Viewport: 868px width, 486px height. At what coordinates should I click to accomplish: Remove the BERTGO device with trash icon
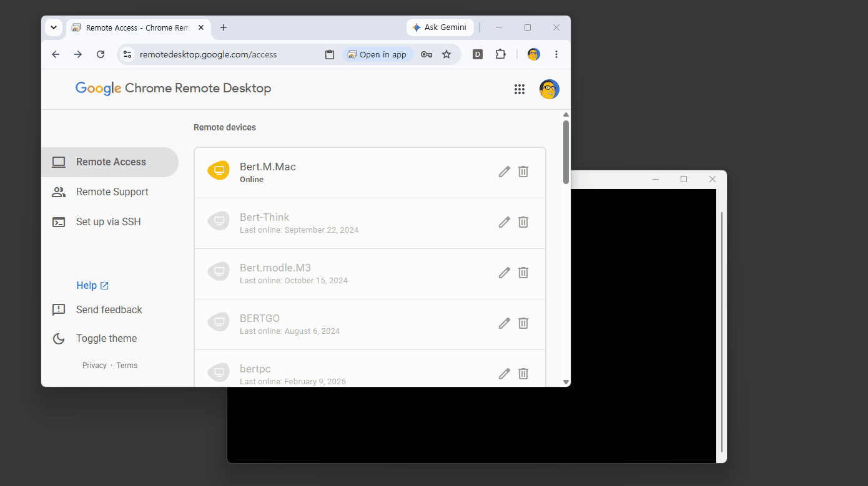pos(523,323)
